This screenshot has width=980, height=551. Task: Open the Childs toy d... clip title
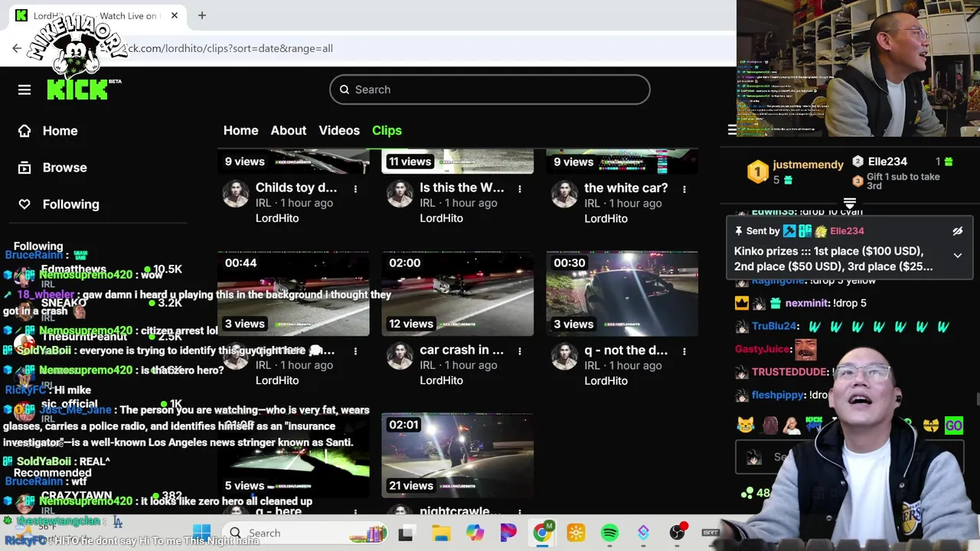tap(296, 187)
